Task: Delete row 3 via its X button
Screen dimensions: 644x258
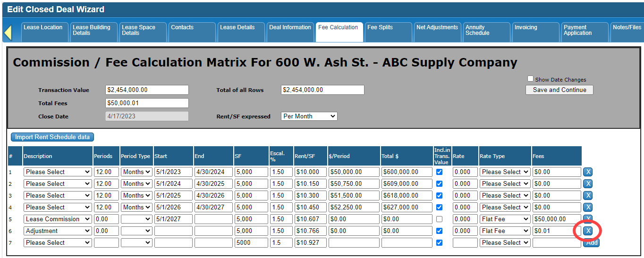Action: click(588, 195)
